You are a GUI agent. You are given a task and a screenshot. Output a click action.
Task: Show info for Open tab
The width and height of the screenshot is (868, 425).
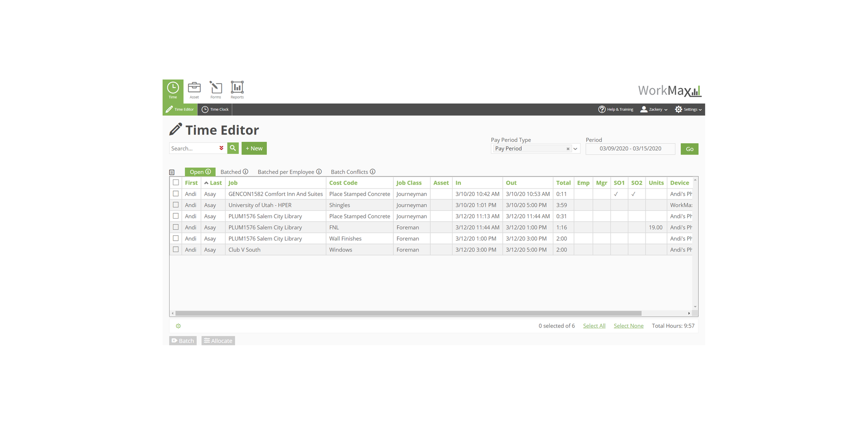pyautogui.click(x=208, y=172)
